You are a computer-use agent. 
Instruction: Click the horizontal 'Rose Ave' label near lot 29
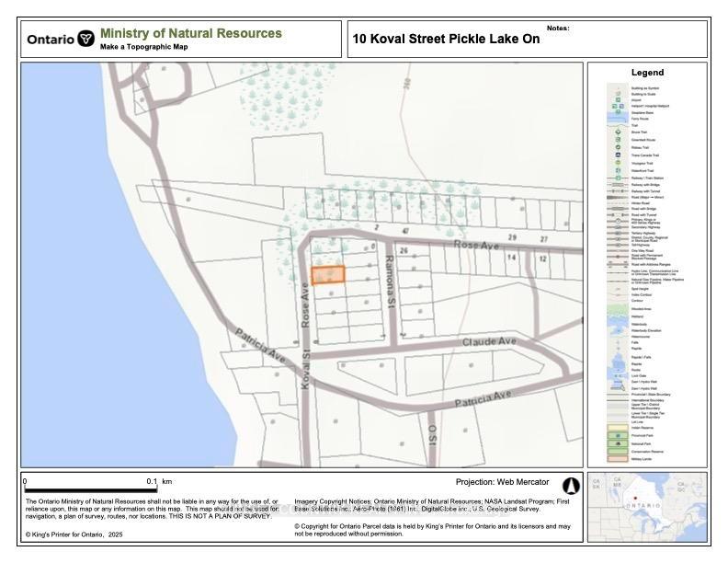tap(476, 245)
